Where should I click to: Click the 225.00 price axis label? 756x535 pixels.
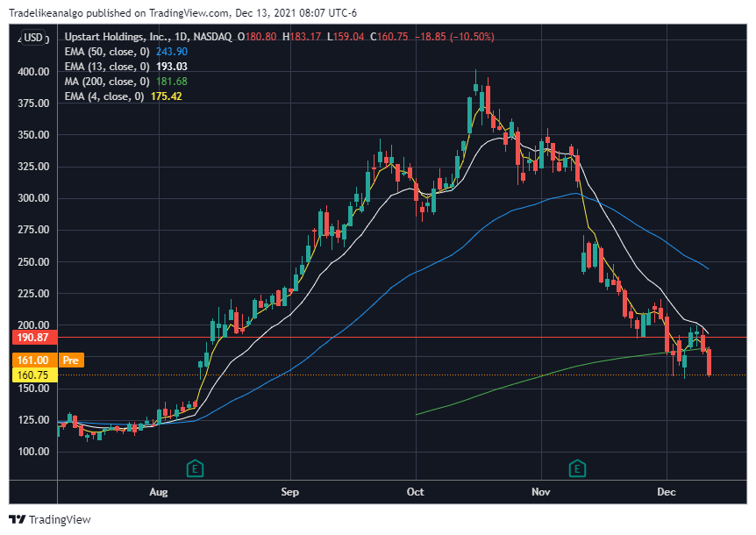click(x=33, y=294)
